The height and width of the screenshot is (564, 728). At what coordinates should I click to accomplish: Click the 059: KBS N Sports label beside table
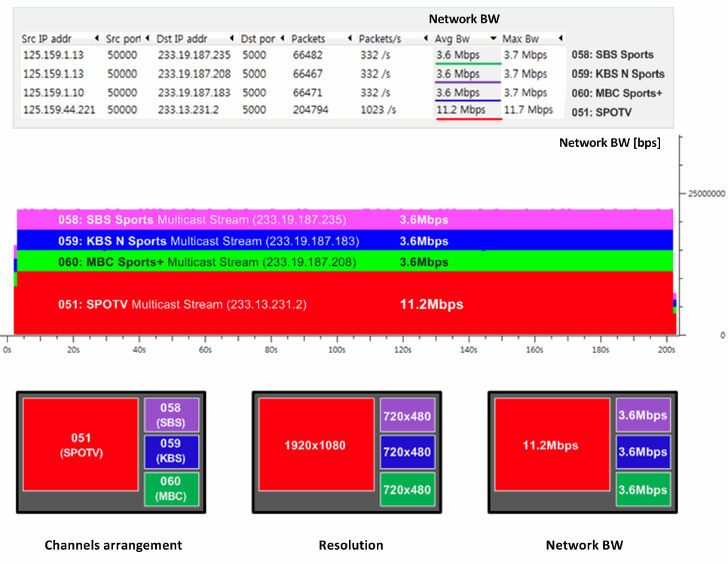click(x=618, y=74)
